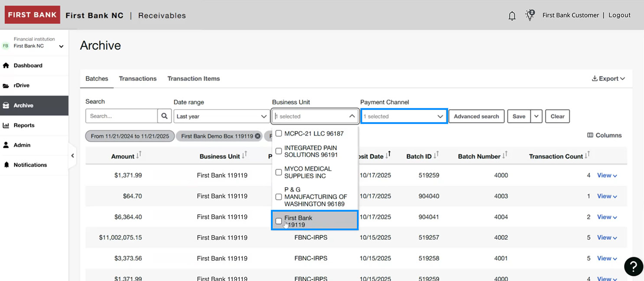Image resolution: width=644 pixels, height=281 pixels.
Task: Open the Transaction Items tab
Action: (x=193, y=78)
